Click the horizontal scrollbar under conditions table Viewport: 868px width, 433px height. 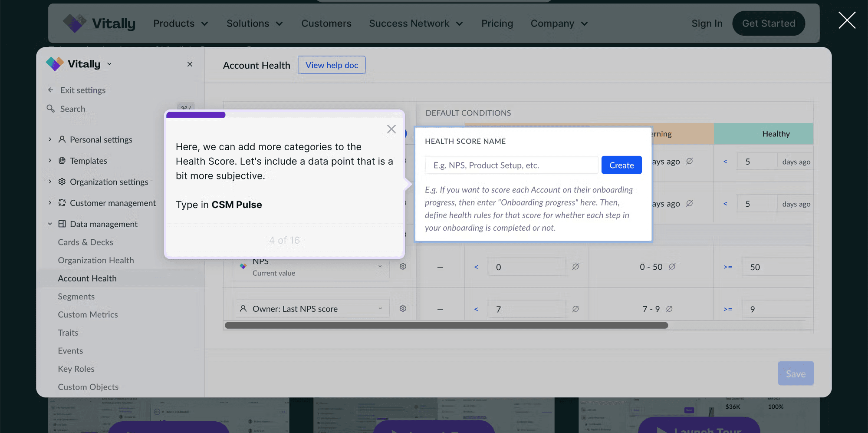[x=446, y=326]
